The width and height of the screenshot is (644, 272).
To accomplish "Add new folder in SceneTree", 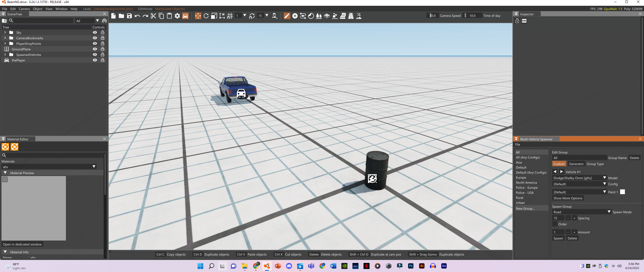I will click(x=4, y=21).
